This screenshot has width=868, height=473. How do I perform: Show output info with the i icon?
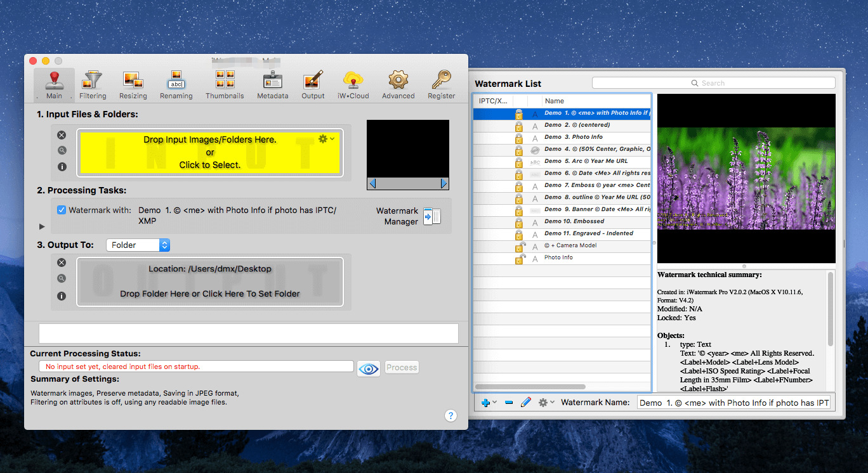tap(62, 295)
